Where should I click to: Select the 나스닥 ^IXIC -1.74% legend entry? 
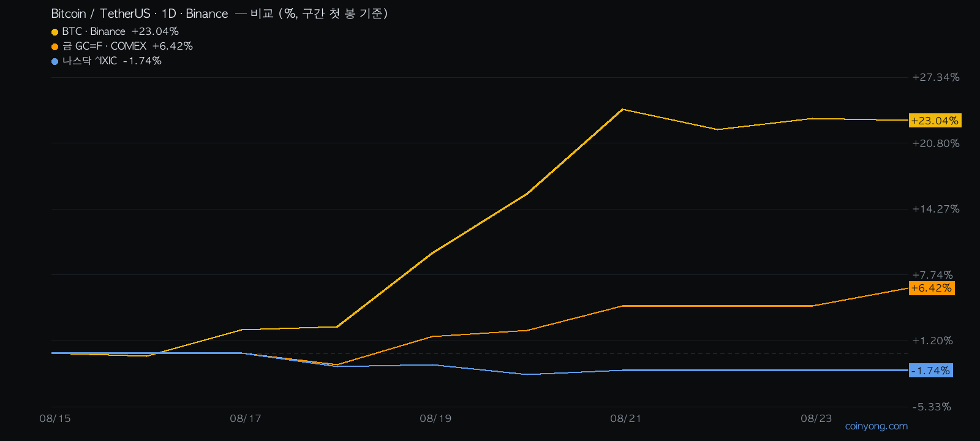point(107,61)
